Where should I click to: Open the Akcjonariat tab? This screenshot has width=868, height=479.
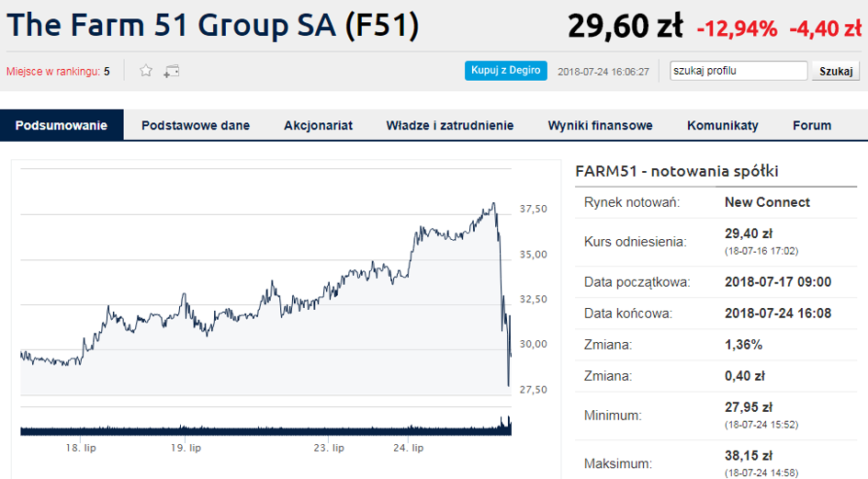(318, 126)
